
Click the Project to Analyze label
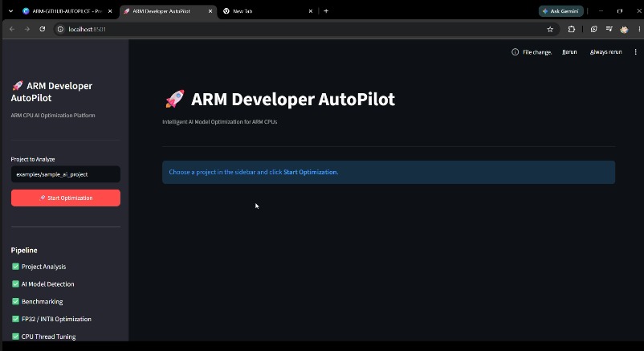click(x=33, y=160)
